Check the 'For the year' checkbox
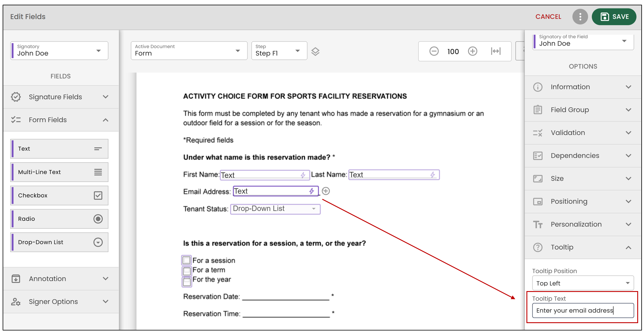This screenshot has width=644, height=334. tap(186, 281)
